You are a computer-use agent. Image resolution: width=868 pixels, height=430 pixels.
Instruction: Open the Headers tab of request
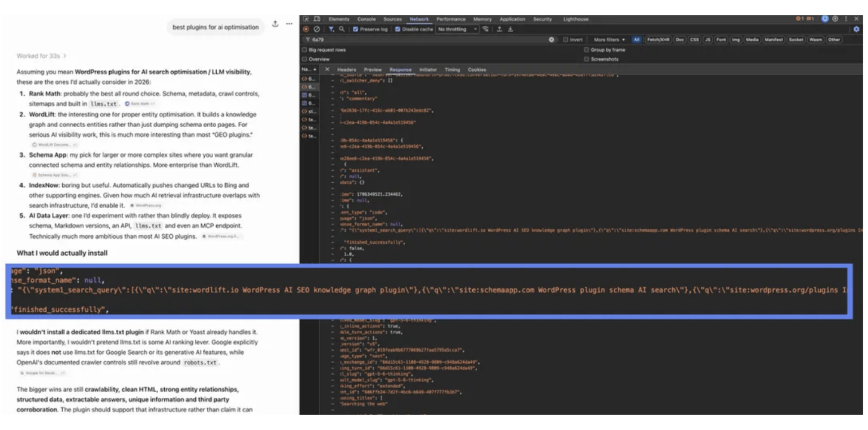346,70
